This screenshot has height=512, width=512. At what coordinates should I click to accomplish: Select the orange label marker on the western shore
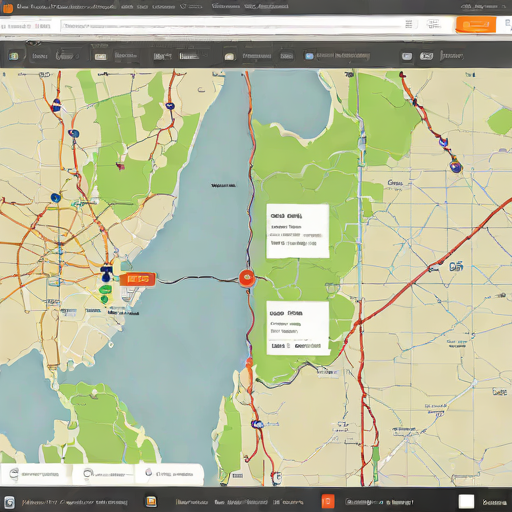(x=137, y=279)
